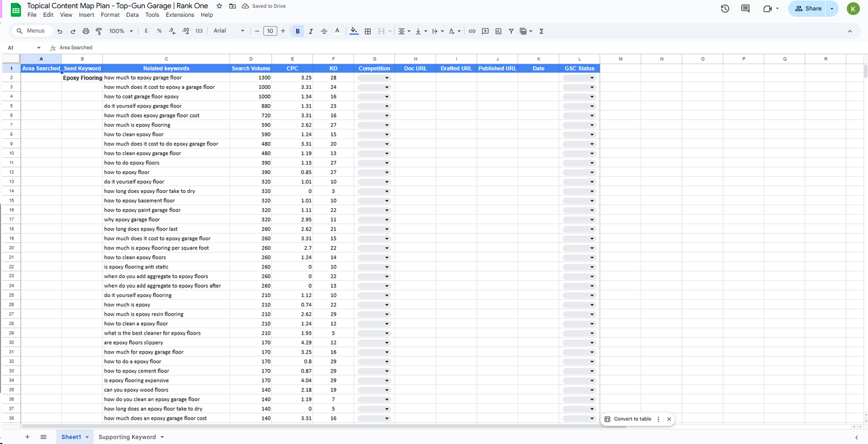Open the version history clock icon

pyautogui.click(x=725, y=9)
